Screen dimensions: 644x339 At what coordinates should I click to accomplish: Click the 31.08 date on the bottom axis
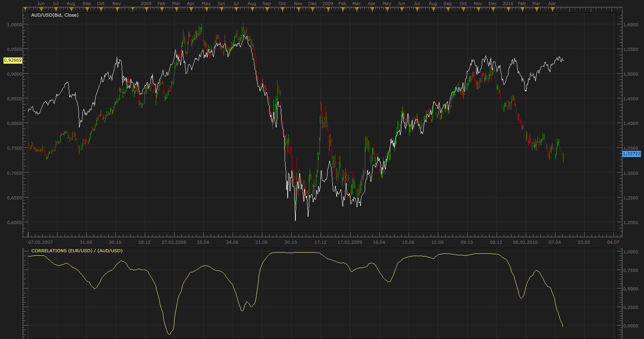click(x=86, y=242)
